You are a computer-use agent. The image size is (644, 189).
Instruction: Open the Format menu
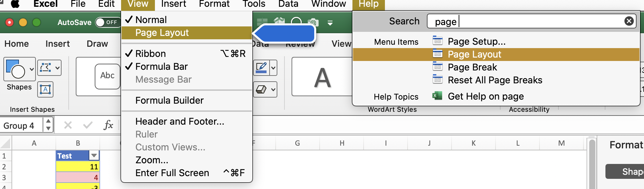[214, 4]
